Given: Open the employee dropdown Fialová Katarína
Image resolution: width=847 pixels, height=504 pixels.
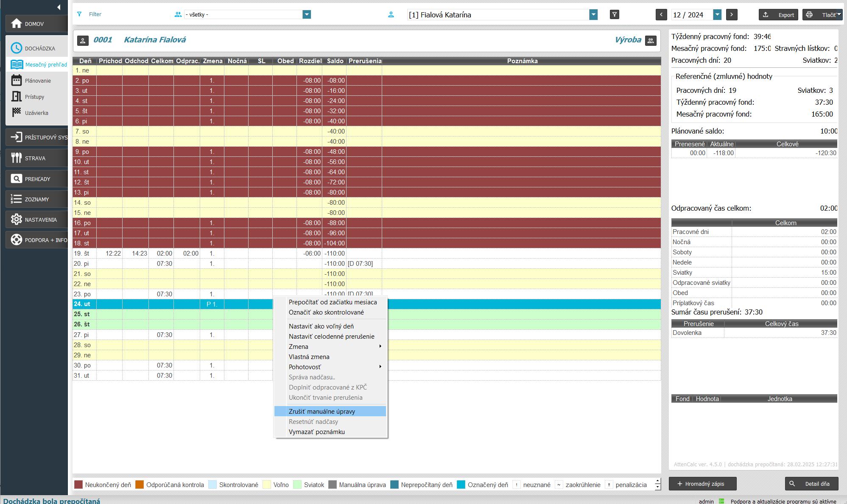Looking at the screenshot, I should (593, 15).
